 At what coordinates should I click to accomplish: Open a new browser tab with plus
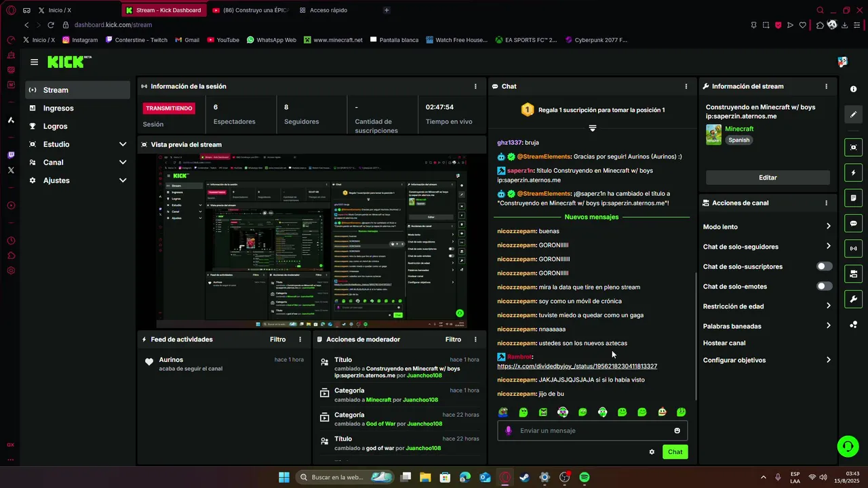tap(387, 10)
